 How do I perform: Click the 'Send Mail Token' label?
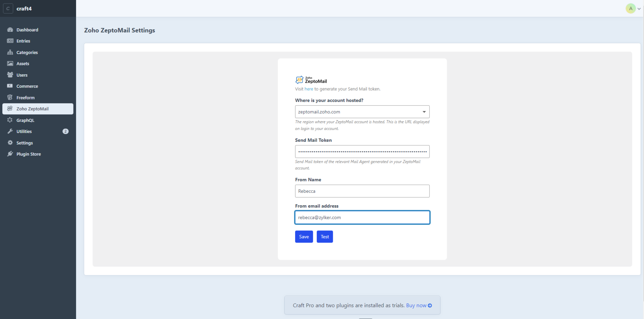[313, 140]
